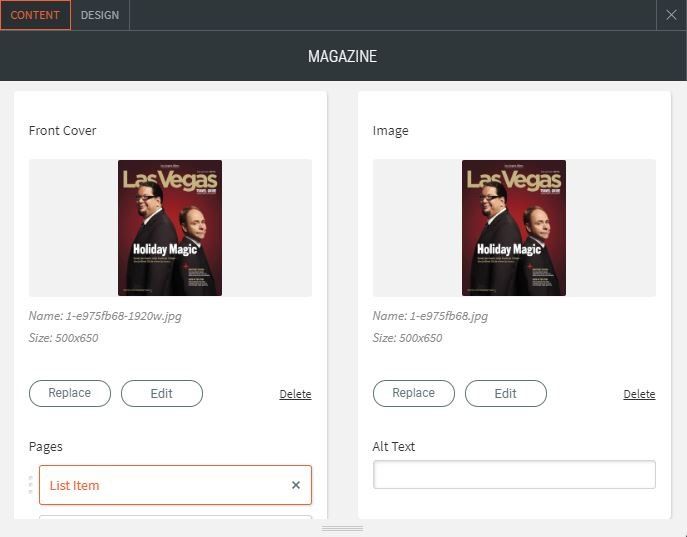The image size is (687, 537).
Task: Click the file name 1-e975fb68-1920w.jpg
Action: point(123,316)
